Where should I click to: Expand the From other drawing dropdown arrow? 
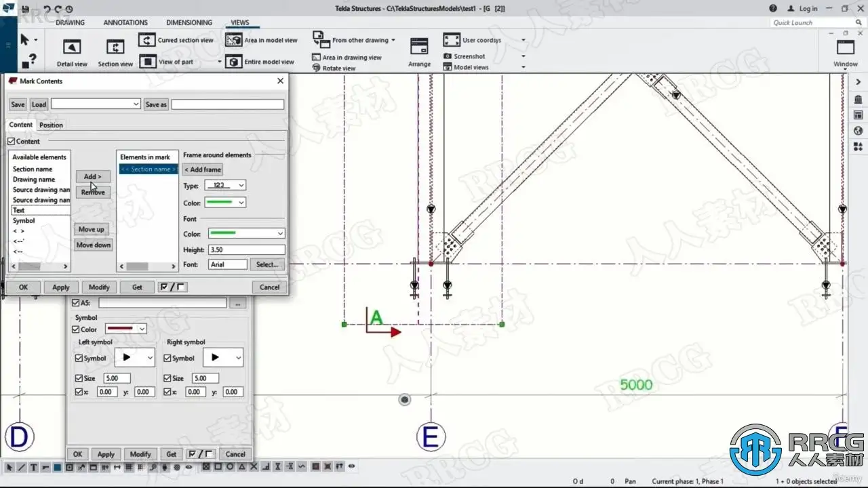[x=393, y=40]
